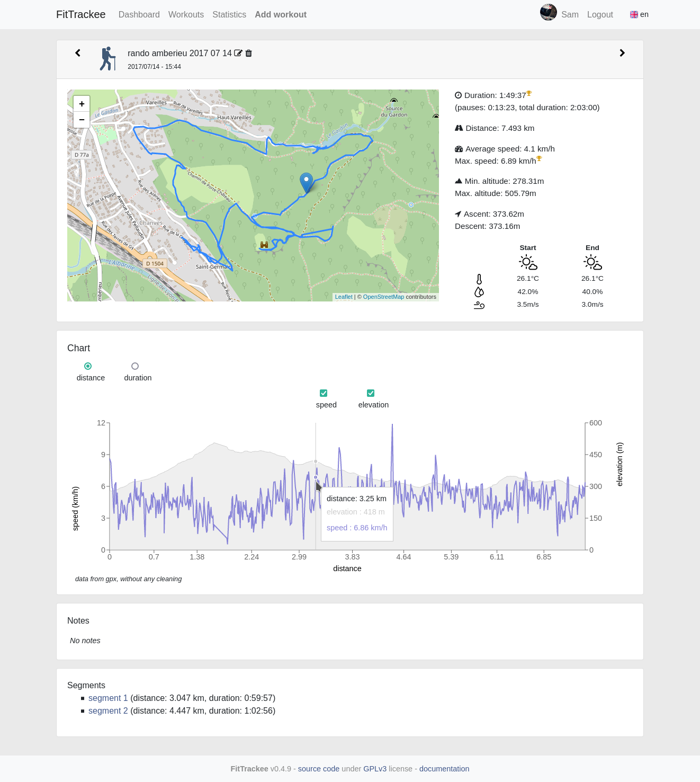Viewport: 700px width, 782px height.
Task: Click the Logout link
Action: [600, 15]
